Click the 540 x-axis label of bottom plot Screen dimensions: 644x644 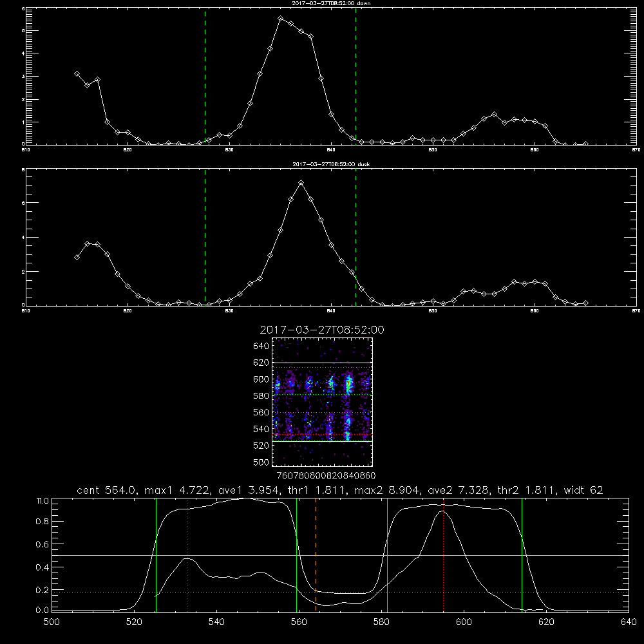point(216,622)
